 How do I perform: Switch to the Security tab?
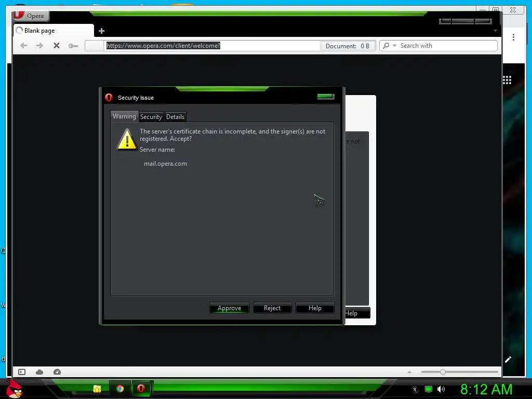151,117
